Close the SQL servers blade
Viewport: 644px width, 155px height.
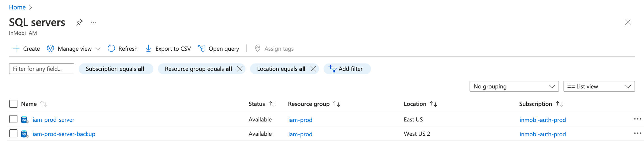click(628, 22)
